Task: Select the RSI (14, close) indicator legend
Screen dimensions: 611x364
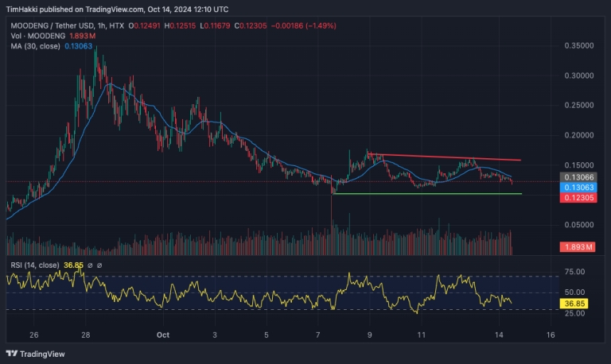Action: point(35,265)
